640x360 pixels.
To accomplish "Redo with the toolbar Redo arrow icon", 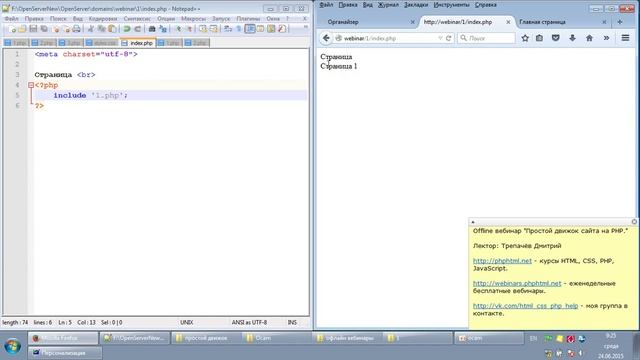I will click(138, 29).
